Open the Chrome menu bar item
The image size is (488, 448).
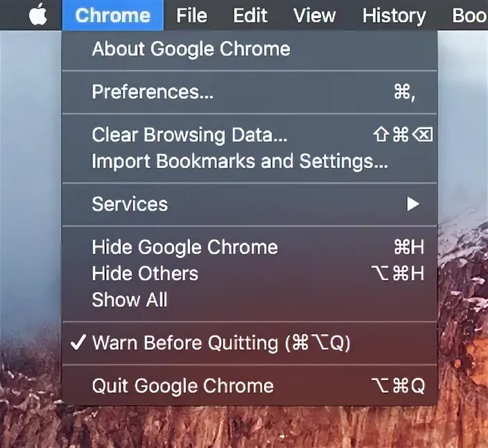[x=113, y=15]
